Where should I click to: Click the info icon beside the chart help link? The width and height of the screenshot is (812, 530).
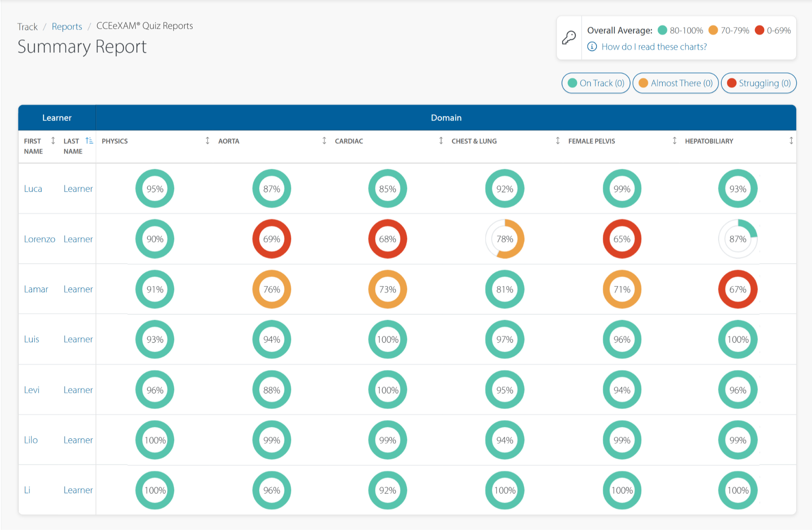coord(591,47)
